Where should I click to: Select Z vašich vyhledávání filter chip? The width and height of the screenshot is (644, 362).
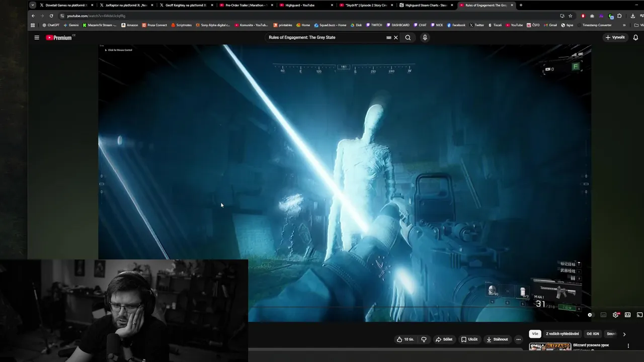click(562, 334)
